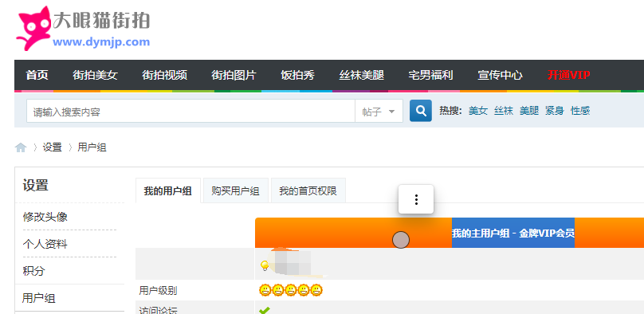Switch to the 购买用户组 tab
The height and width of the screenshot is (314, 644).
236,190
